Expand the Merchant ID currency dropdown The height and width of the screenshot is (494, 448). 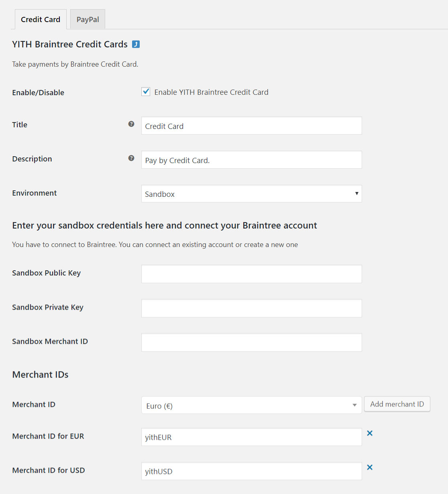[251, 405]
